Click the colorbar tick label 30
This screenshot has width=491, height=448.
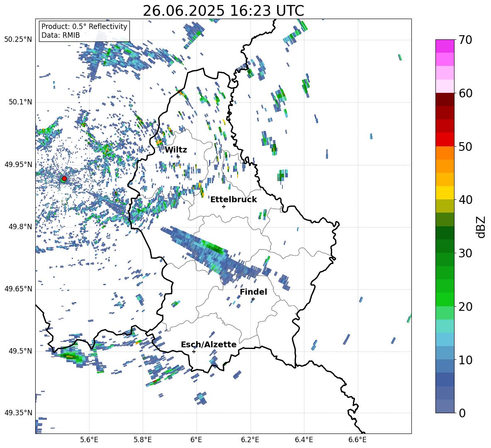click(x=466, y=253)
